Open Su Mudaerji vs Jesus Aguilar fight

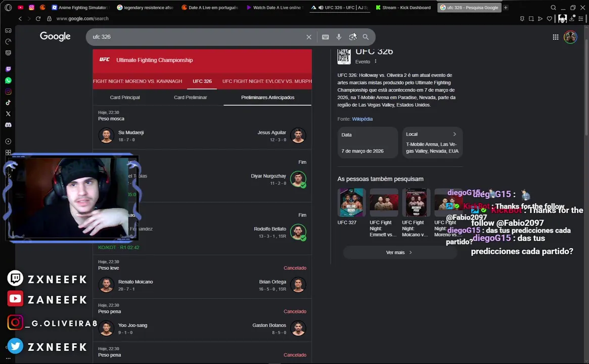click(202, 128)
